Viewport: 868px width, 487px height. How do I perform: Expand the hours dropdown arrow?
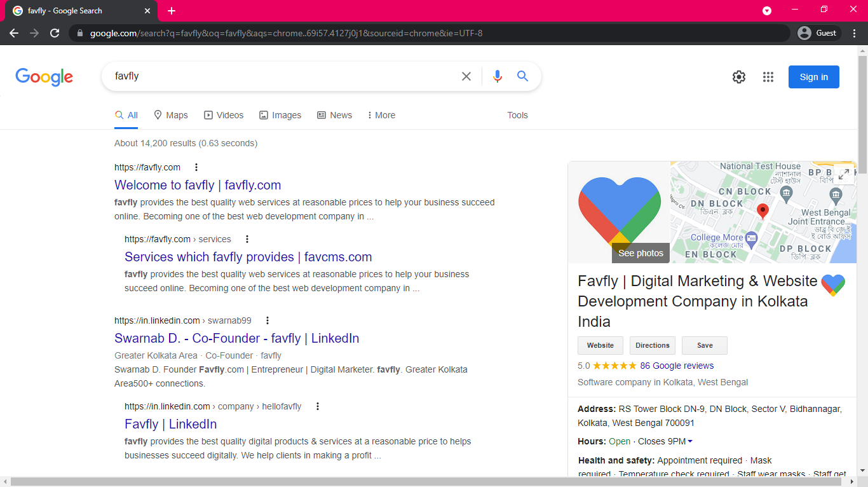tap(690, 442)
